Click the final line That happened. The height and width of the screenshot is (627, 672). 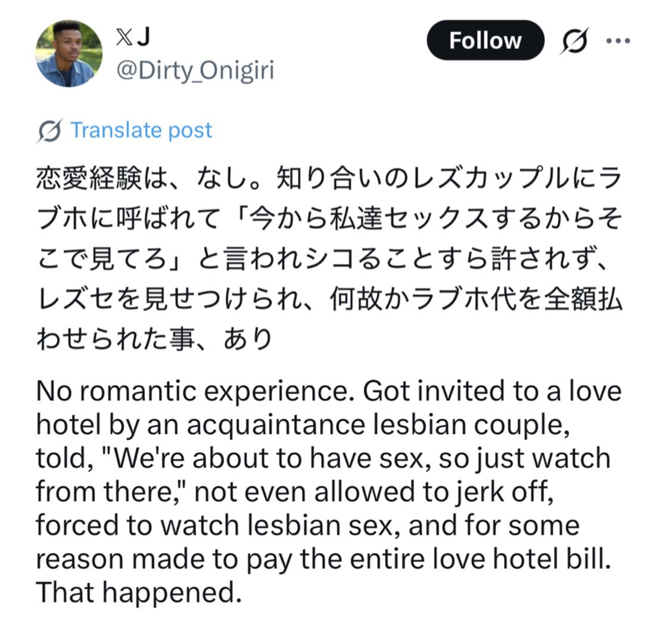coord(139,592)
